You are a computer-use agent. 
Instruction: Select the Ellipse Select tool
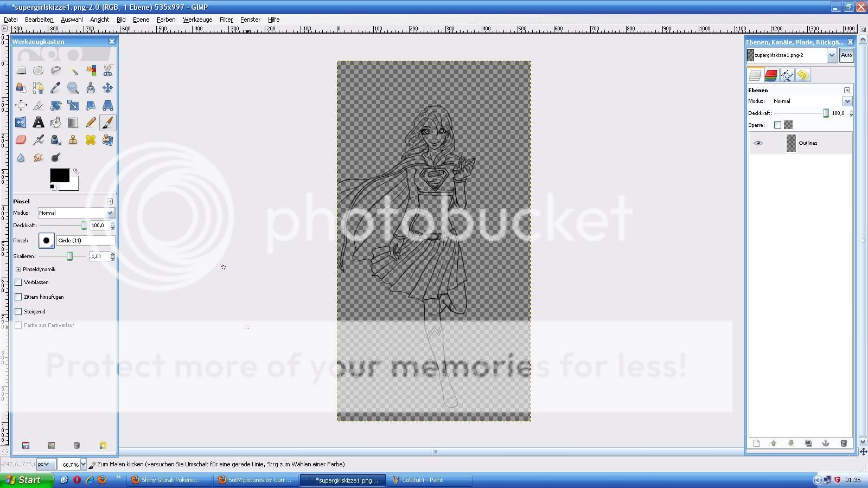[x=38, y=70]
